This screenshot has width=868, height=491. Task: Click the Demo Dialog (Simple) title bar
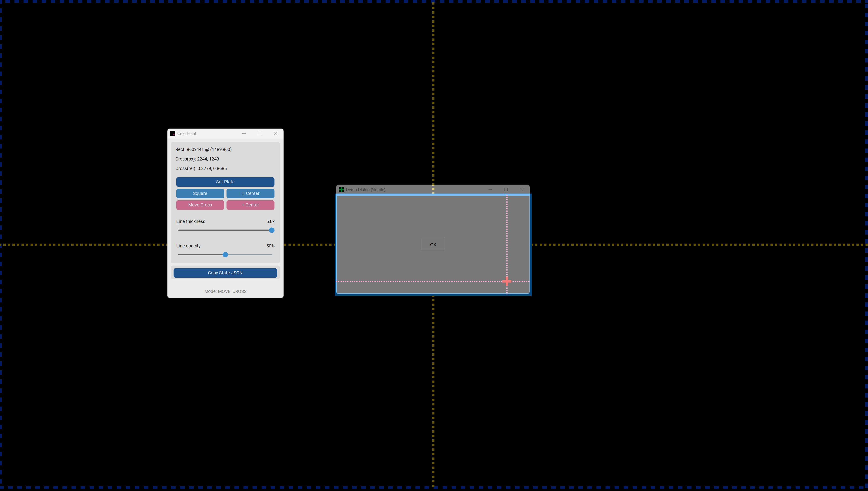point(405,189)
